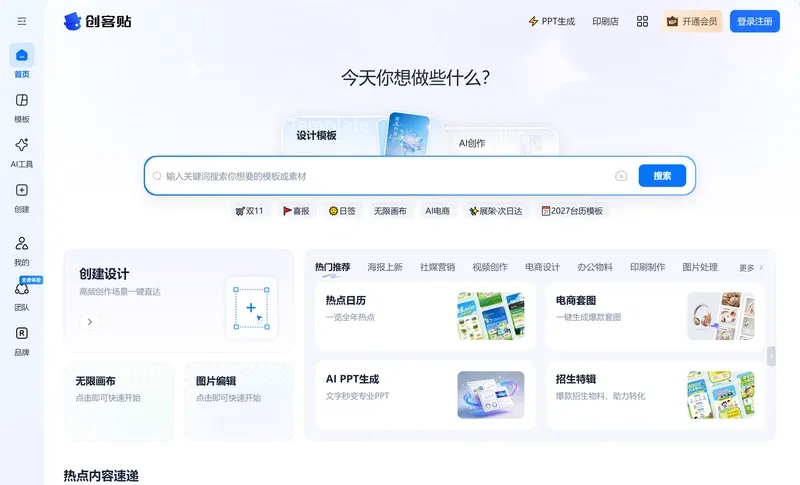Open the 无限画布 quick start card
Screen dimensions: 800x485
(119, 401)
